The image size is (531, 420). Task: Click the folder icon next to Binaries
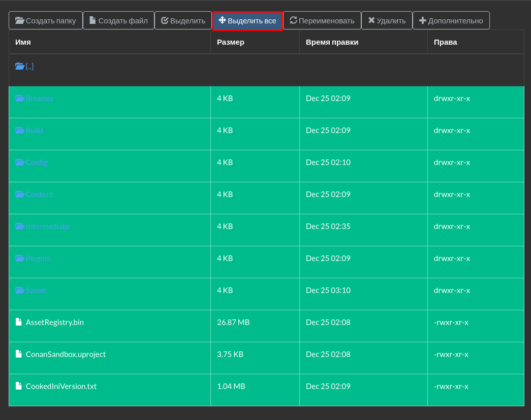point(20,98)
